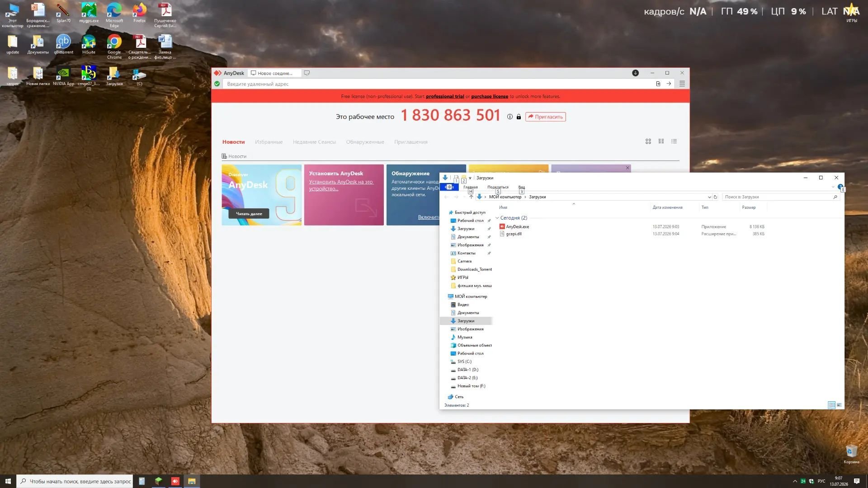Select Google Chrome desktop icon

[x=114, y=47]
